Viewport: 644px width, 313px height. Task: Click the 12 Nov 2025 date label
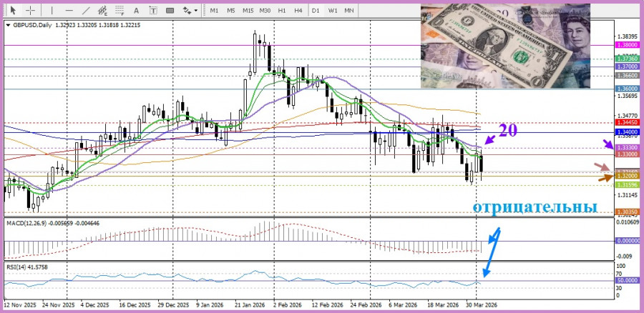20,306
